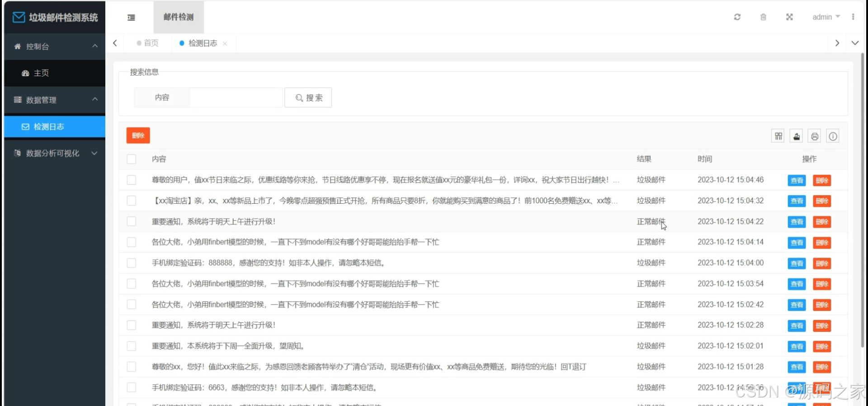868x406 pixels.
Task: Switch to the 首页 tab
Action: pyautogui.click(x=148, y=43)
